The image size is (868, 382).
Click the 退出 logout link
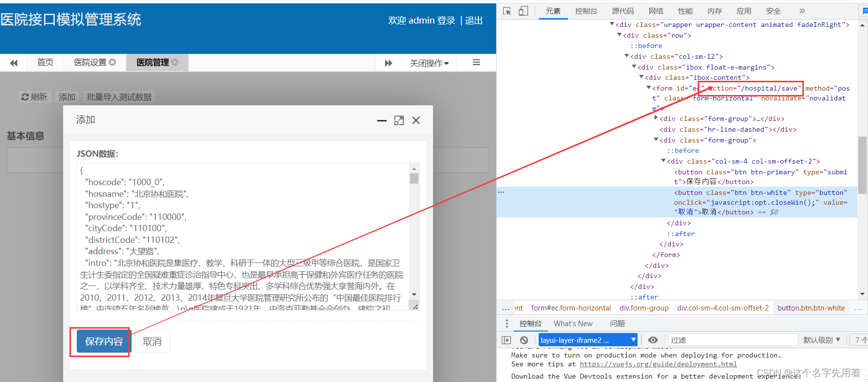[x=474, y=21]
